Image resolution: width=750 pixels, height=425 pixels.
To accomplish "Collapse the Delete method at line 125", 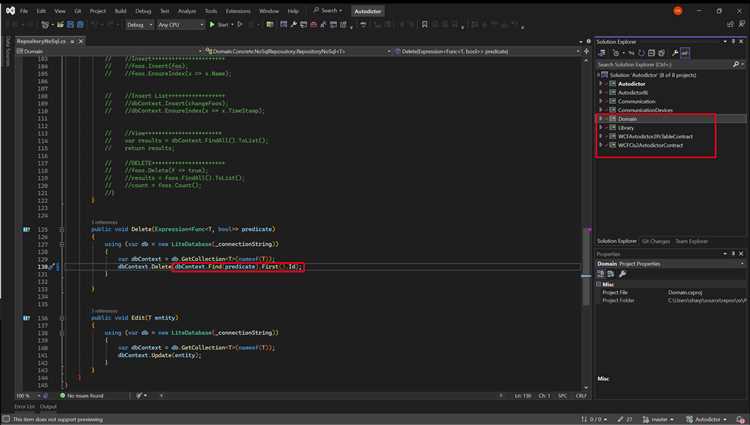I will (x=62, y=229).
